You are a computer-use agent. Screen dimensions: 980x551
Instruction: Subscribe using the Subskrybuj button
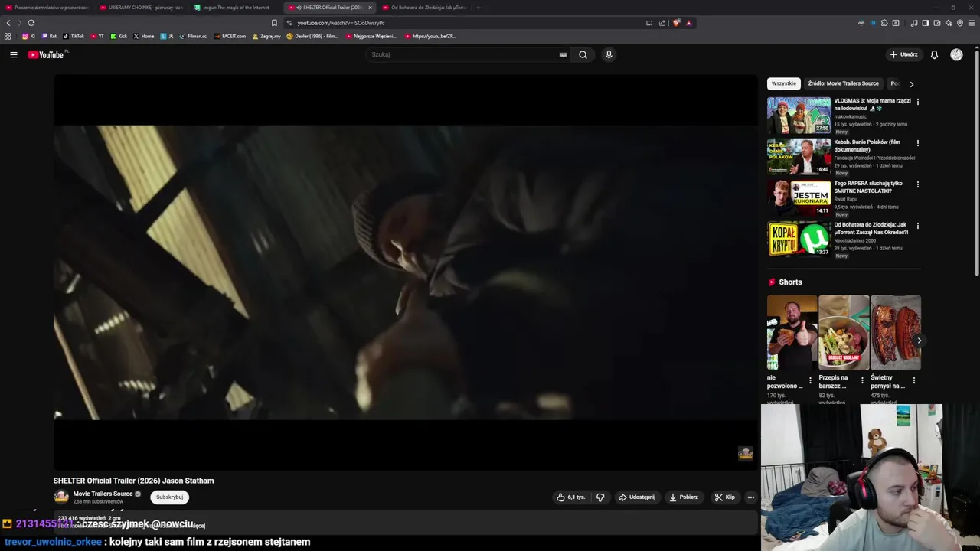coord(169,497)
